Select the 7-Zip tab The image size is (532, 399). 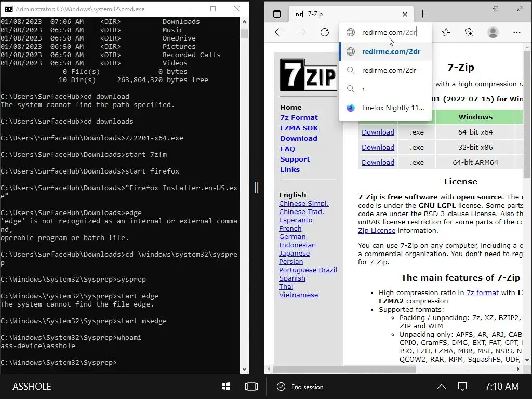351,14
